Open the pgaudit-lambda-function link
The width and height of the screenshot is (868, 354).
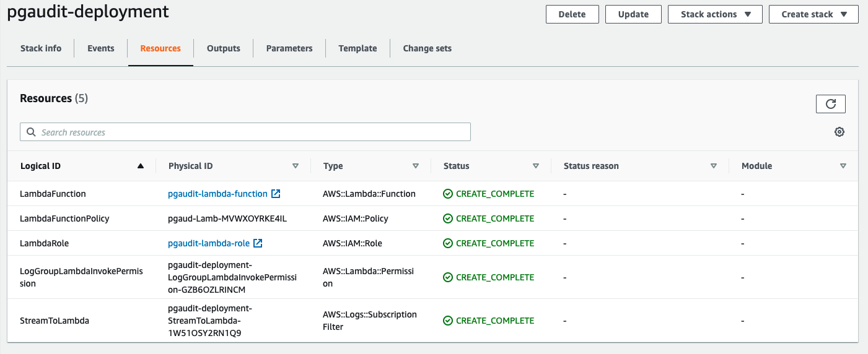[217, 194]
